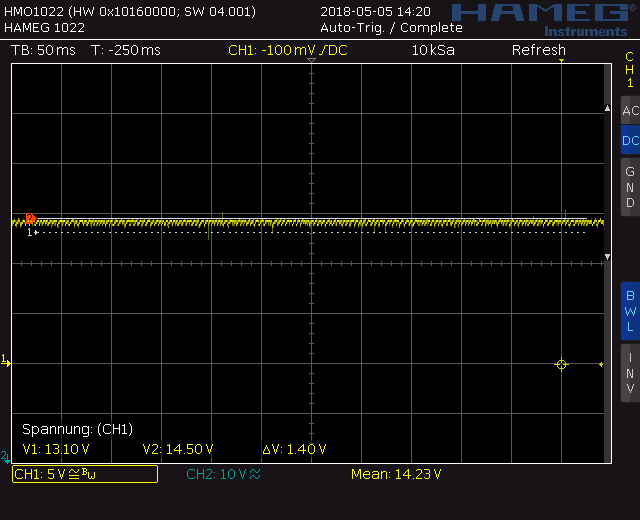
Task: Select DC coupling for channel 1
Action: 629,141
